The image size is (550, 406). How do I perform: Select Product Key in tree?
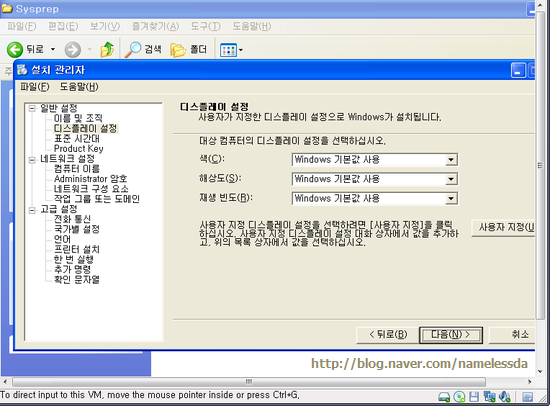pyautogui.click(x=79, y=148)
